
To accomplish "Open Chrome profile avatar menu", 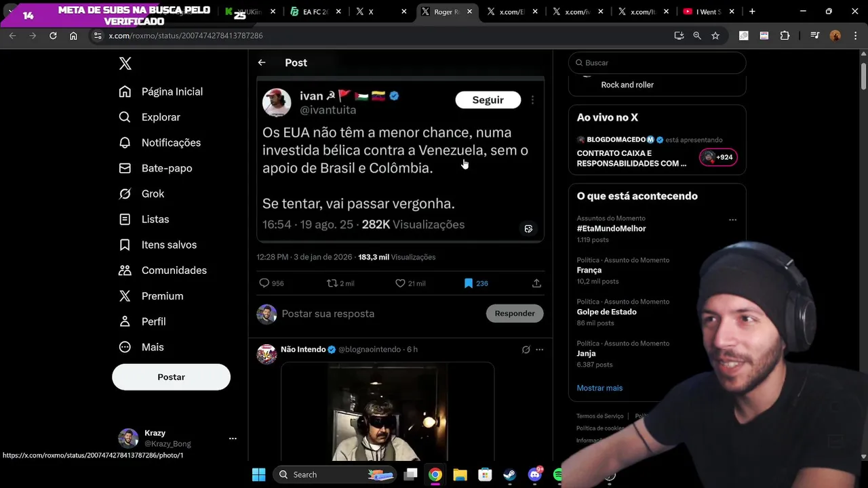I will [835, 35].
